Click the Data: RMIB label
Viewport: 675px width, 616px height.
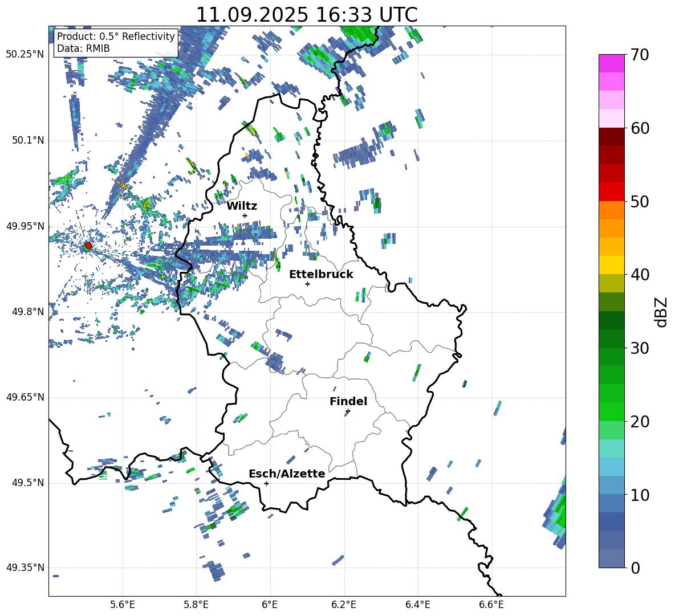point(83,48)
